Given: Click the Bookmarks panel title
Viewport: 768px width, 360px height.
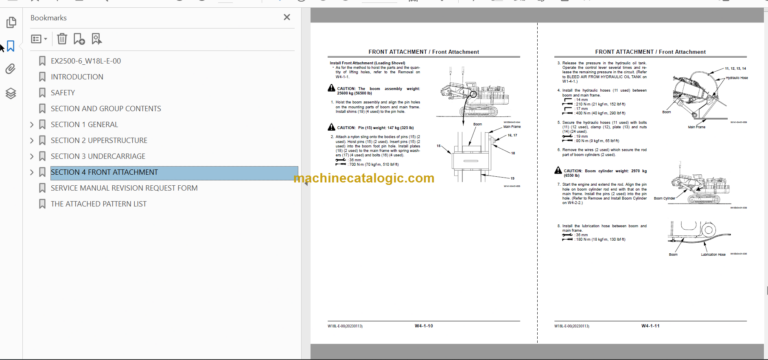Looking at the screenshot, I should click(x=48, y=18).
